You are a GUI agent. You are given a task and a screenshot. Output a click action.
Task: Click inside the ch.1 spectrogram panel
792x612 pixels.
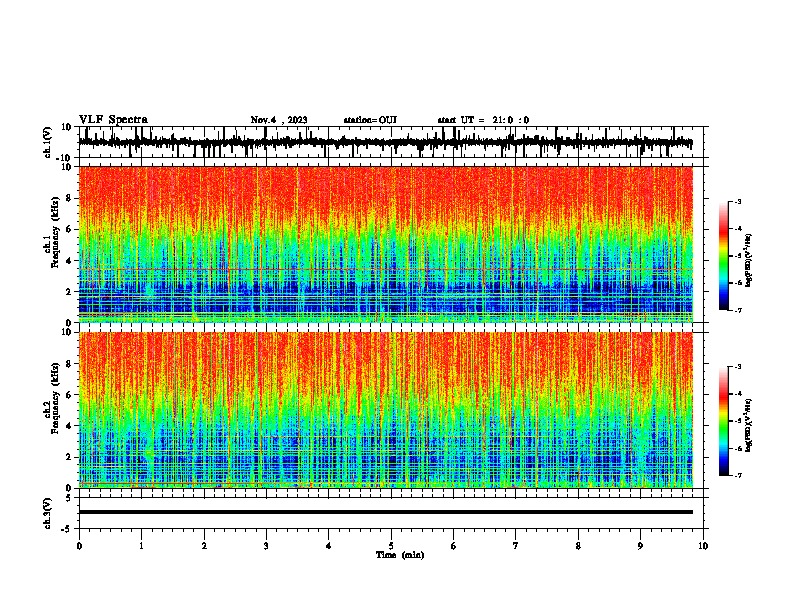coord(386,244)
